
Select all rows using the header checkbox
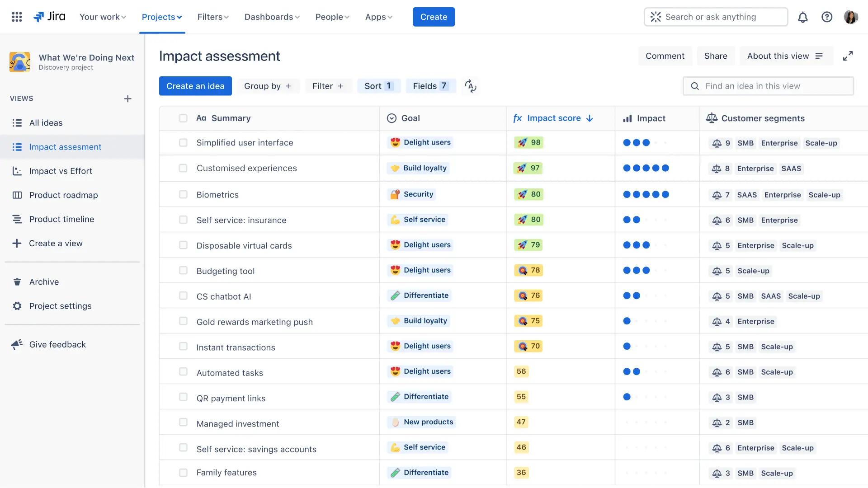pyautogui.click(x=183, y=118)
